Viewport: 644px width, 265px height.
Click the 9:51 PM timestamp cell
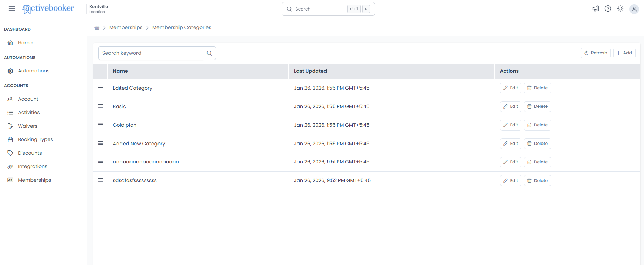tap(331, 162)
